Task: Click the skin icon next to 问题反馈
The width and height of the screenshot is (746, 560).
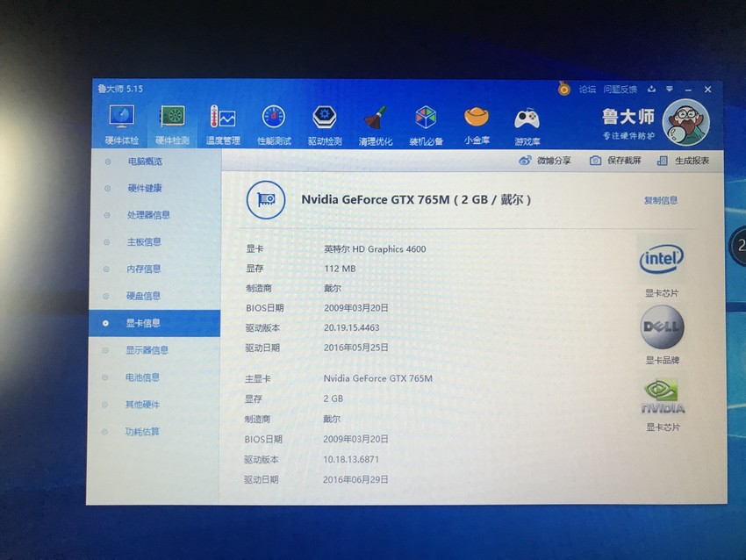Action: (x=651, y=89)
